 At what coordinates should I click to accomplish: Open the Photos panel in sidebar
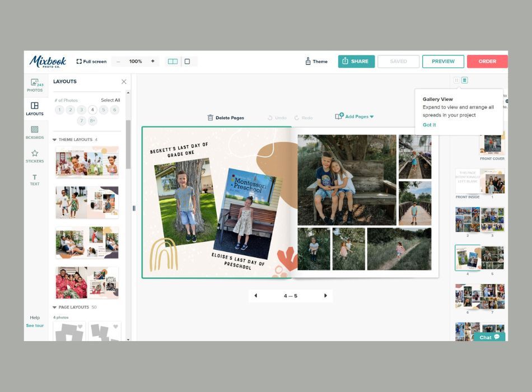click(35, 85)
